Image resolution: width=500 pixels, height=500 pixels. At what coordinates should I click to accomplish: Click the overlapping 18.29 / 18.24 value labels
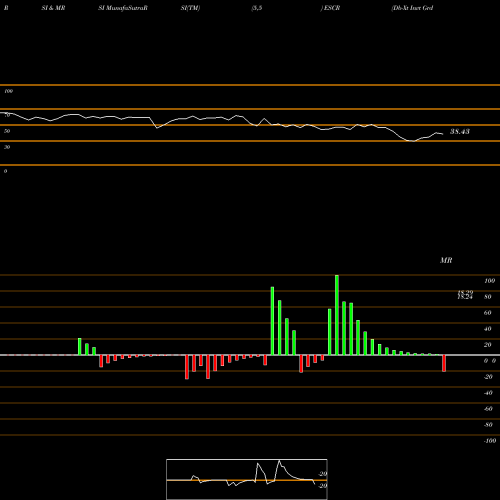(465, 295)
